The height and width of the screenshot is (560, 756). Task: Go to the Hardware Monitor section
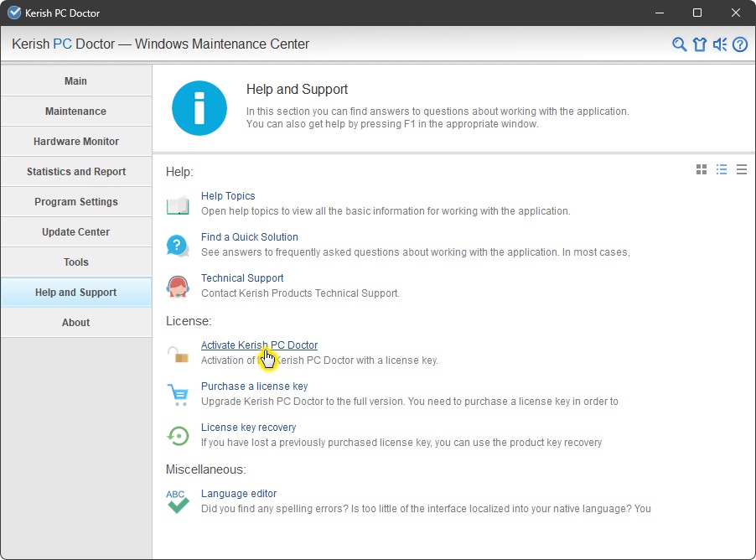(x=75, y=142)
